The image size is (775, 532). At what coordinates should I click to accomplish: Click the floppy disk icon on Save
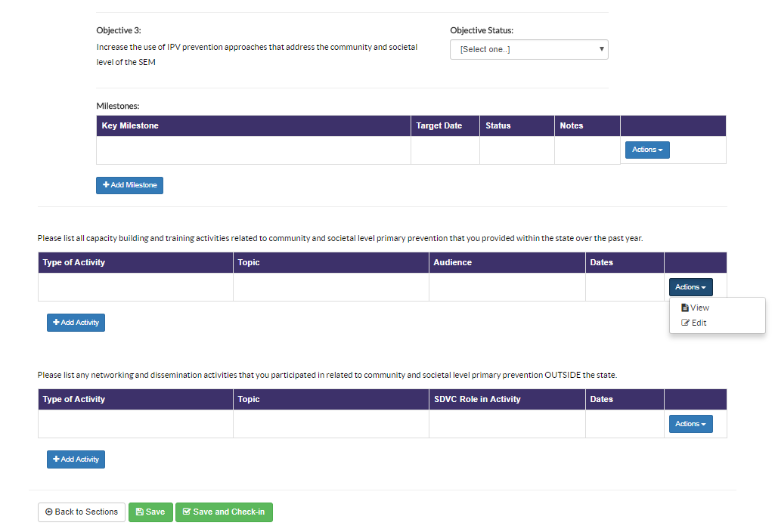140,512
